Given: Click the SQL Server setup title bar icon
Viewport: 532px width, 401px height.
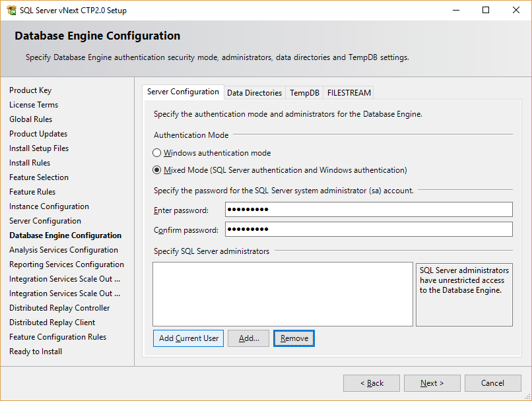Looking at the screenshot, I should [11, 10].
